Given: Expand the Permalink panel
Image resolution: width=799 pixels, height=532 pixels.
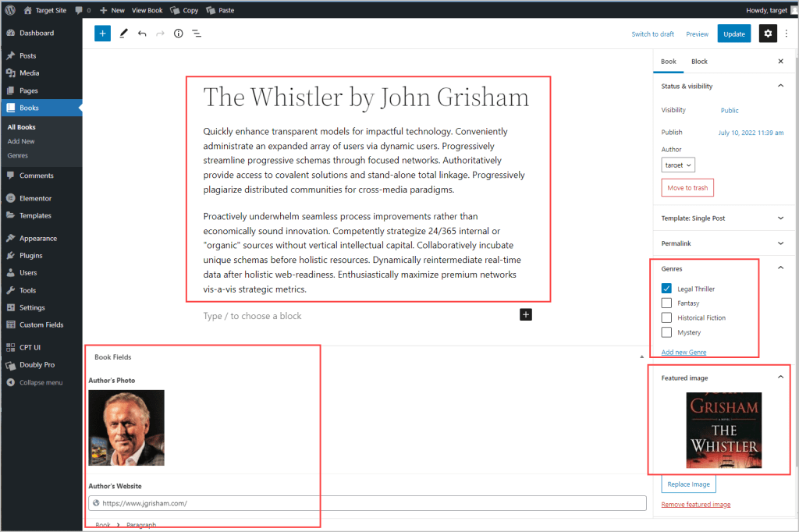Looking at the screenshot, I should pos(722,243).
